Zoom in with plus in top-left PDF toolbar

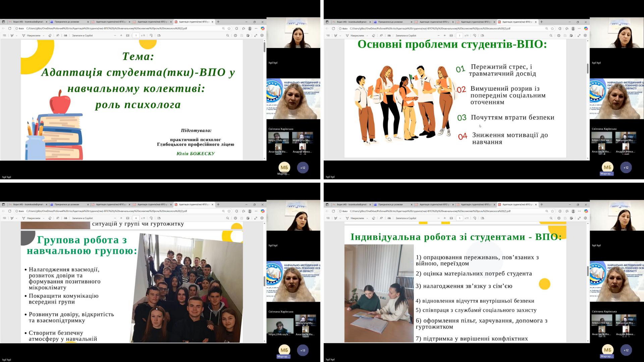(x=121, y=36)
